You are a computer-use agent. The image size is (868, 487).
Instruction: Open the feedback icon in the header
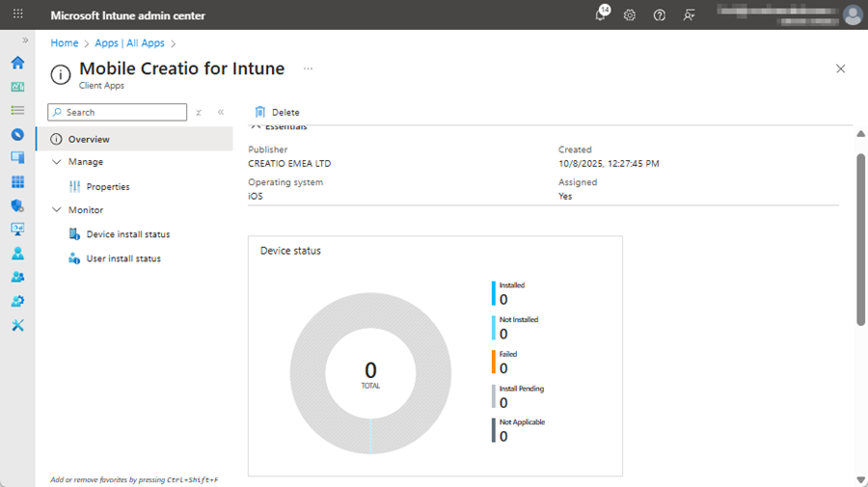[x=689, y=15]
